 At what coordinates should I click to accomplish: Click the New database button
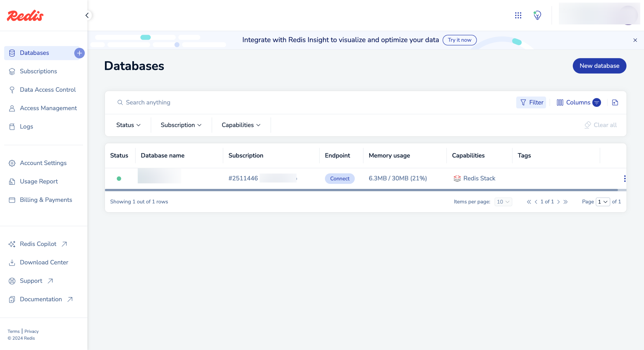point(599,66)
